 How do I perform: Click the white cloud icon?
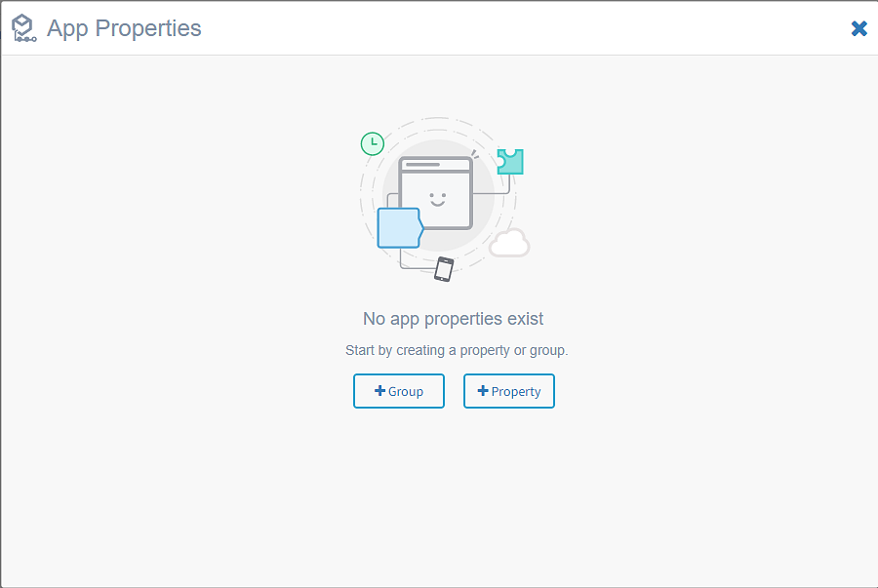click(509, 243)
